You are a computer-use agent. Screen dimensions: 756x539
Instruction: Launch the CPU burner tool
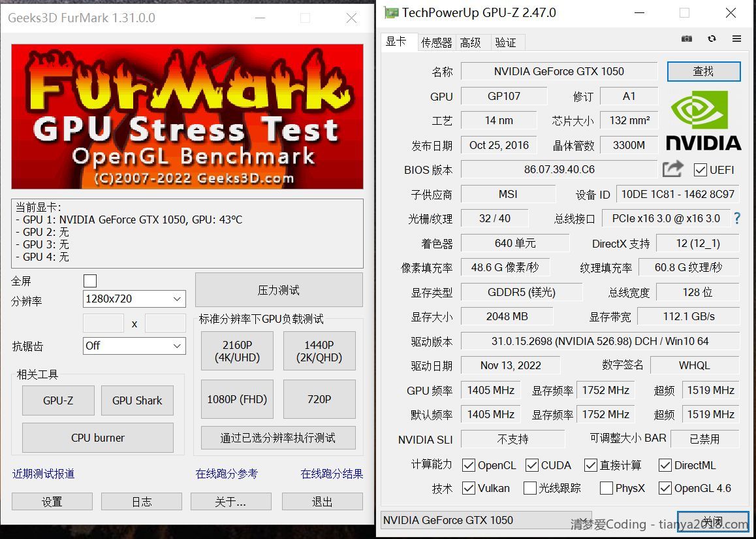click(97, 438)
